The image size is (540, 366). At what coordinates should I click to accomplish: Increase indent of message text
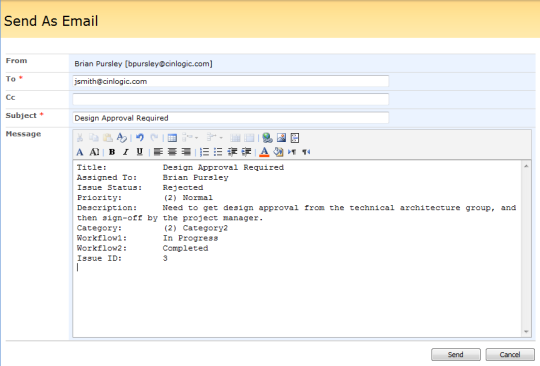(246, 152)
